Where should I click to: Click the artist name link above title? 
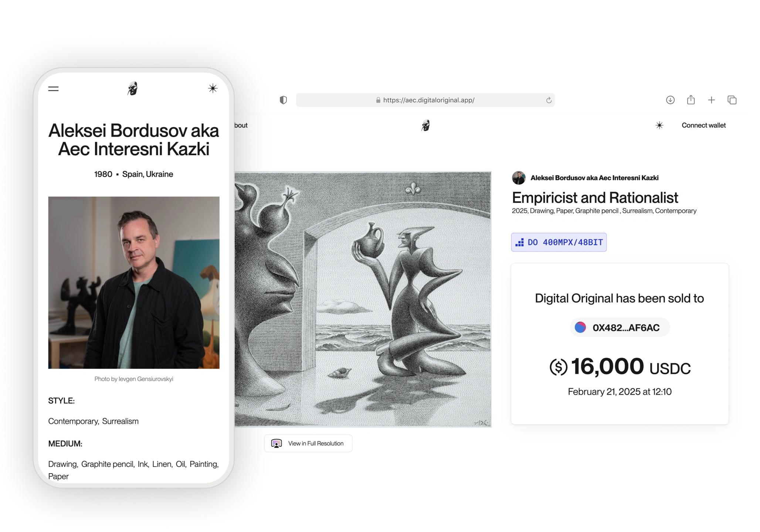594,178
